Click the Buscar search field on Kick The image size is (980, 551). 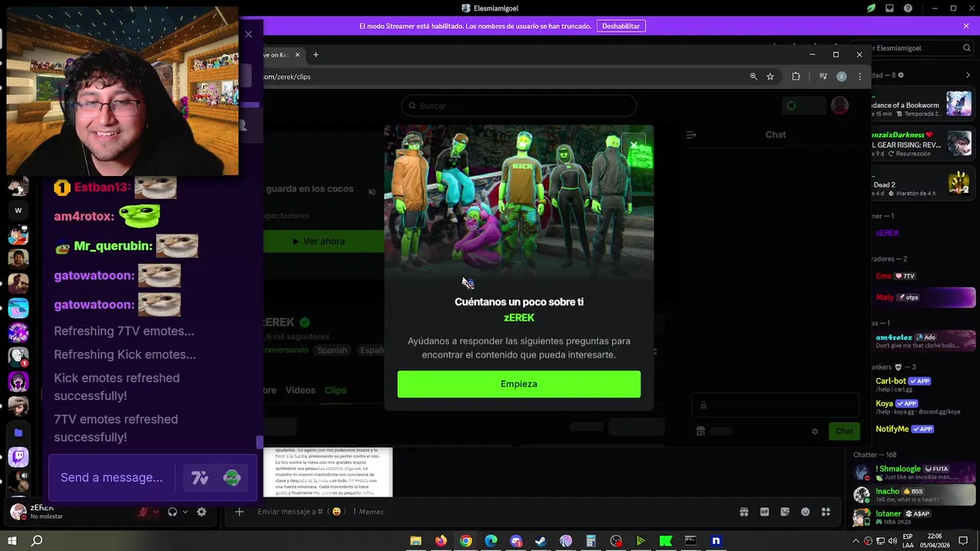click(x=519, y=106)
